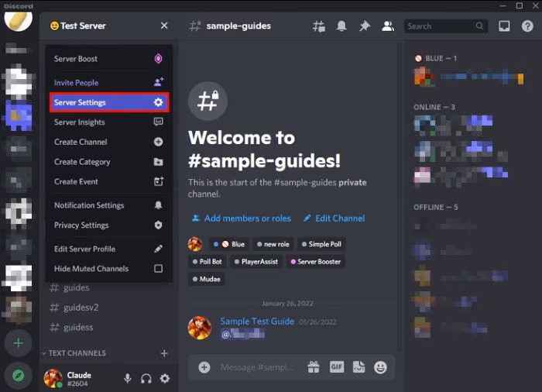Open the gift Nitro icon
The height and width of the screenshot is (392, 542).
click(314, 367)
